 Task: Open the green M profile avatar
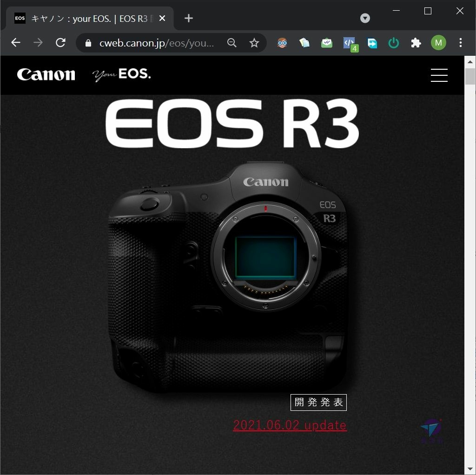tap(438, 43)
